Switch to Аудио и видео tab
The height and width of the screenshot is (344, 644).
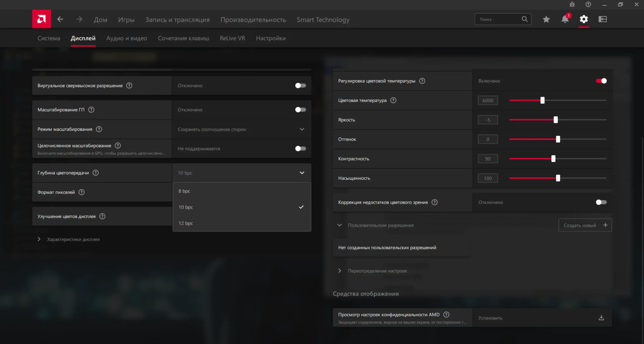tap(127, 38)
